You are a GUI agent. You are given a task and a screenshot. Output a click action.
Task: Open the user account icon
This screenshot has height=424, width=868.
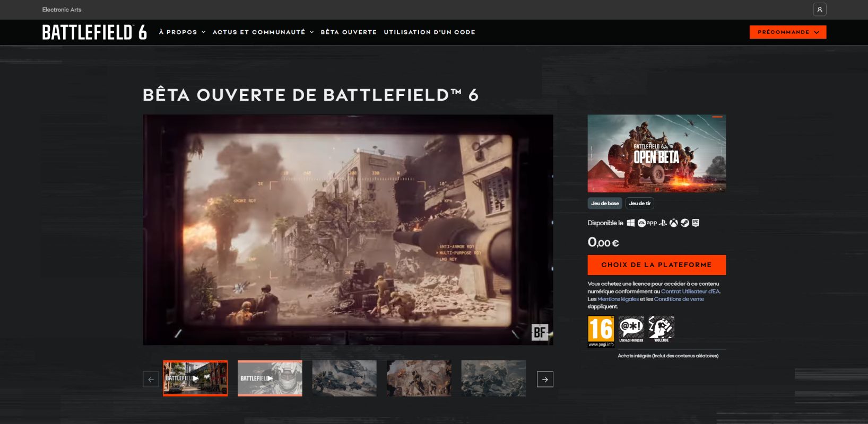click(x=820, y=10)
